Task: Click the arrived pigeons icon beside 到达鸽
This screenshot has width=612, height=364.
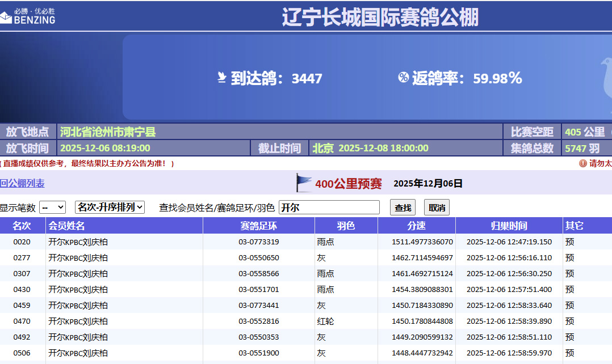Action: click(x=222, y=78)
